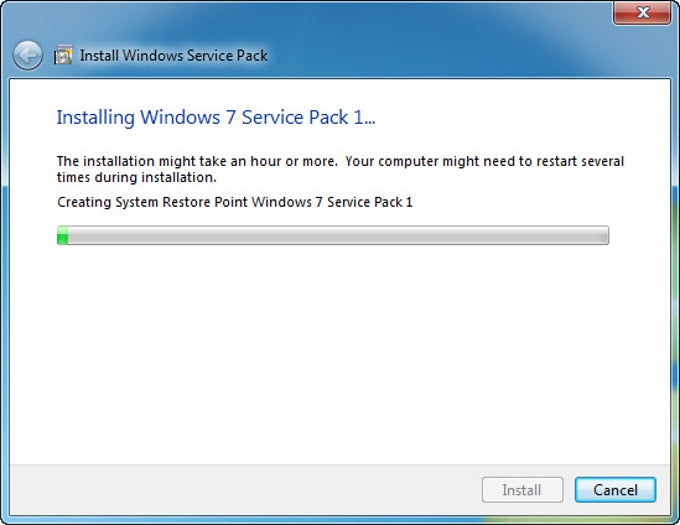
Task: Click the Service Pack installer icon
Action: [63, 55]
